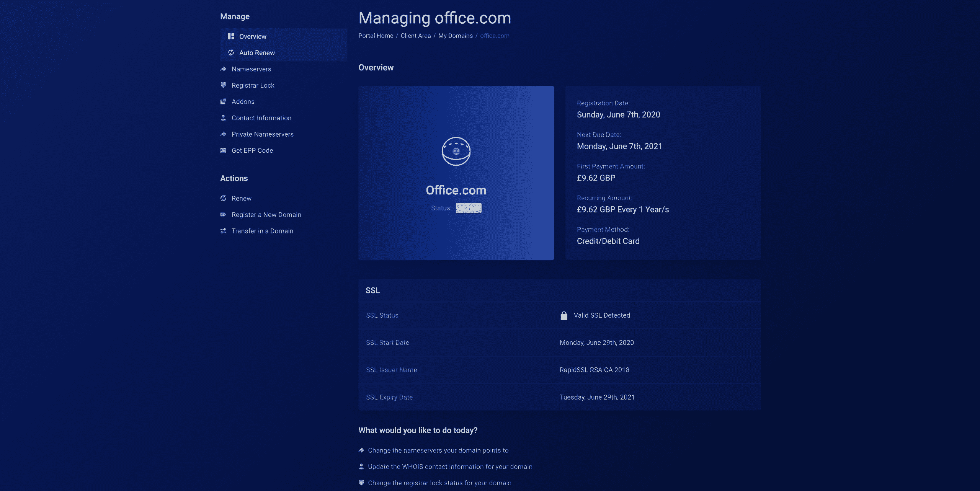Screen dimensions: 980x491
Task: Click the Registrar Lock shield icon
Action: pyautogui.click(x=223, y=85)
